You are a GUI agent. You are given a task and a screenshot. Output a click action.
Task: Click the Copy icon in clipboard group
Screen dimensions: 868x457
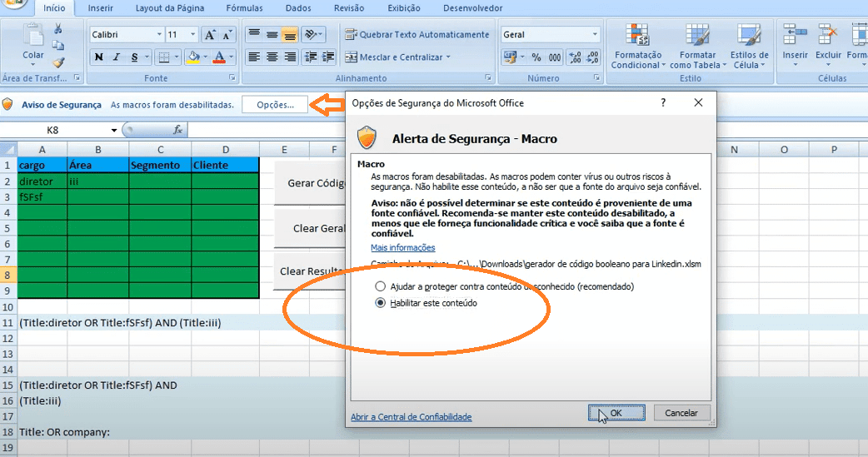pyautogui.click(x=58, y=46)
